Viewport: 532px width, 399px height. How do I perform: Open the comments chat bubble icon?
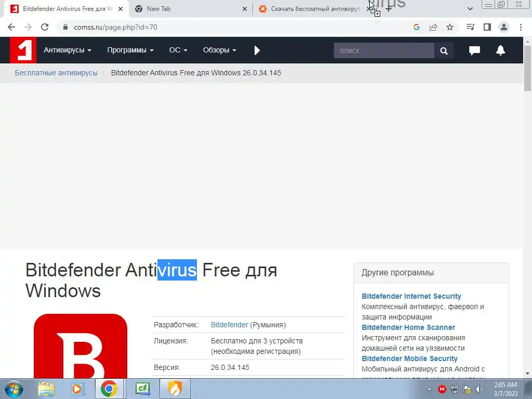(474, 50)
